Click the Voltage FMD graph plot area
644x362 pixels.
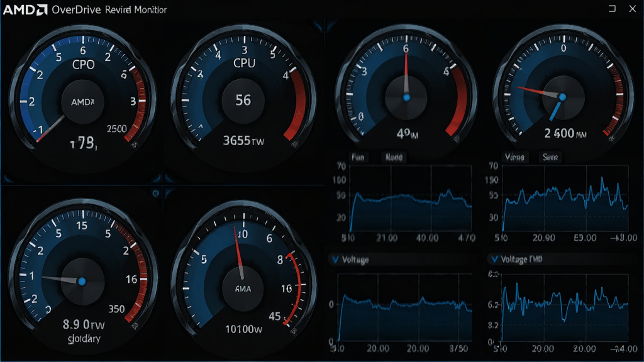tap(565, 307)
